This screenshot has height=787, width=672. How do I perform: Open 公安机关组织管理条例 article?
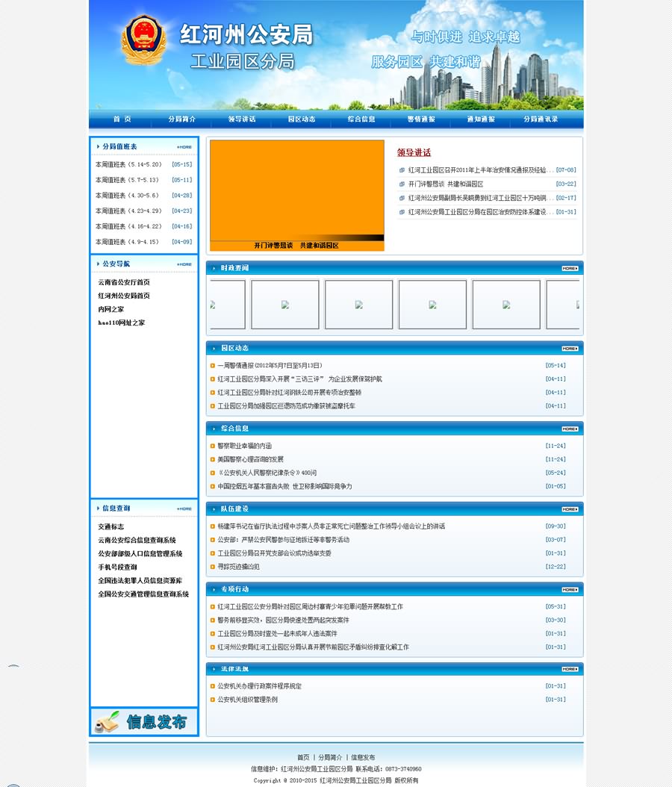pos(247,700)
